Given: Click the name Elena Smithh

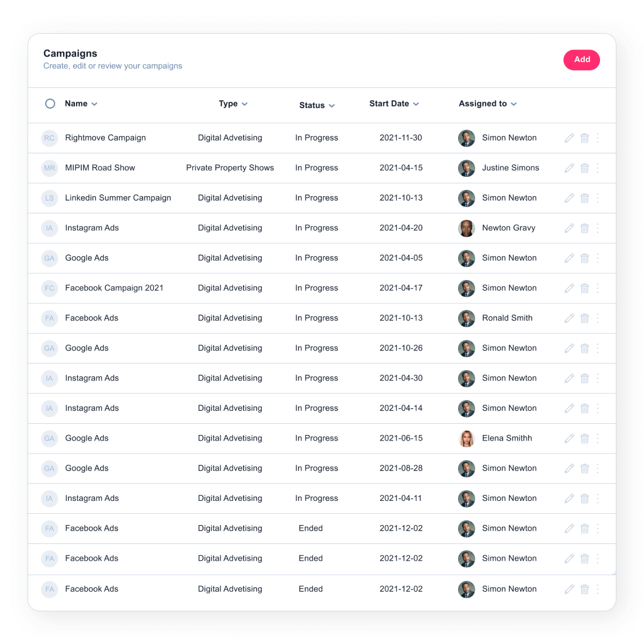Looking at the screenshot, I should click(x=507, y=438).
